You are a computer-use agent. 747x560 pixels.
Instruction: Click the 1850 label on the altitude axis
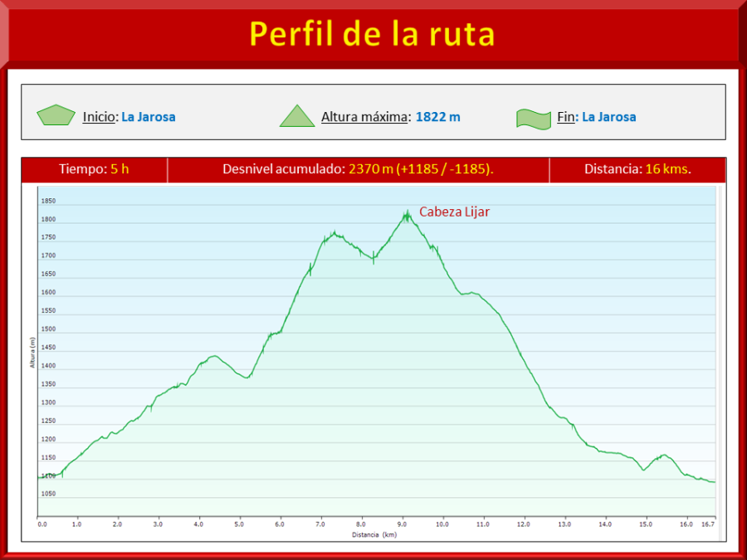(x=48, y=201)
